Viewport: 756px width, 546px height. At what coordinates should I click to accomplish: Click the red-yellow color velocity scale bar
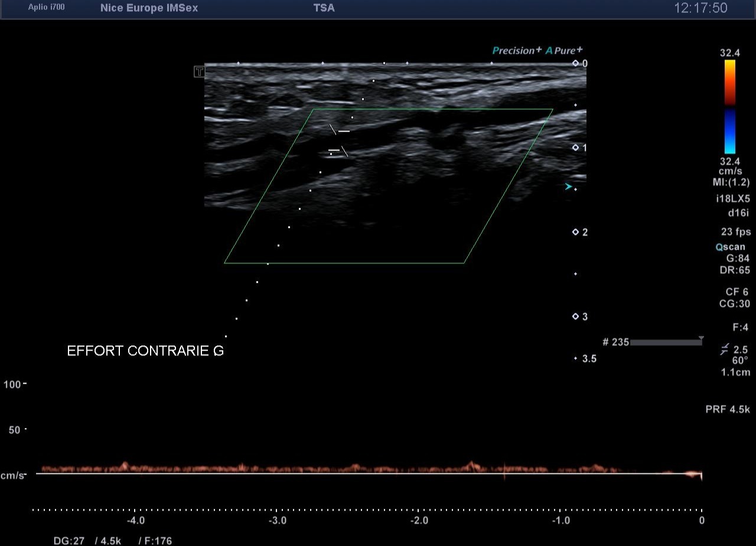(x=729, y=82)
